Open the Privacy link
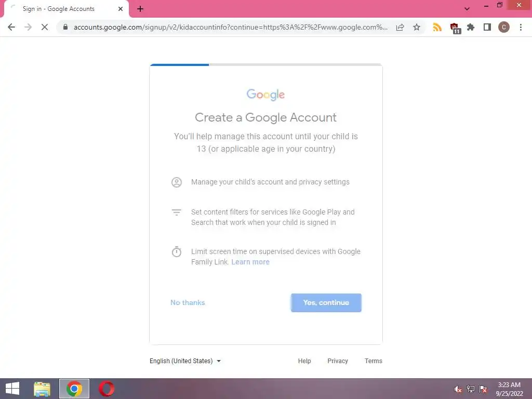Viewport: 532px width, 399px height. (338, 361)
